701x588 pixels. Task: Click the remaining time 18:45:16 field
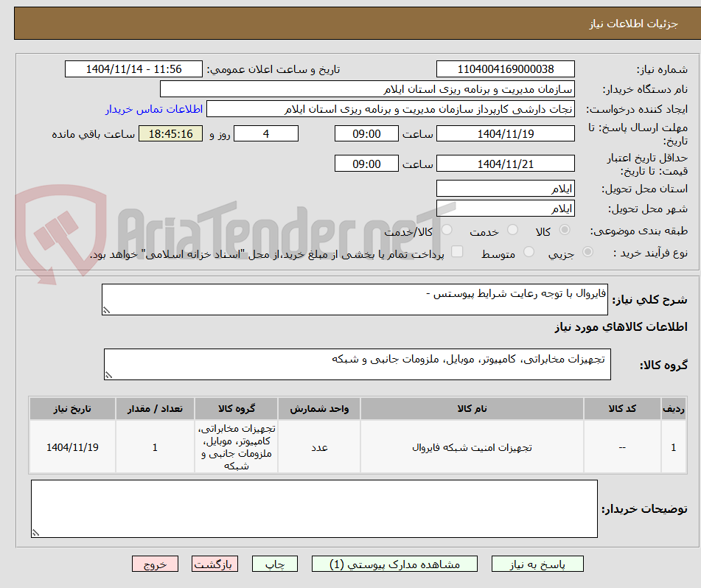tap(170, 133)
